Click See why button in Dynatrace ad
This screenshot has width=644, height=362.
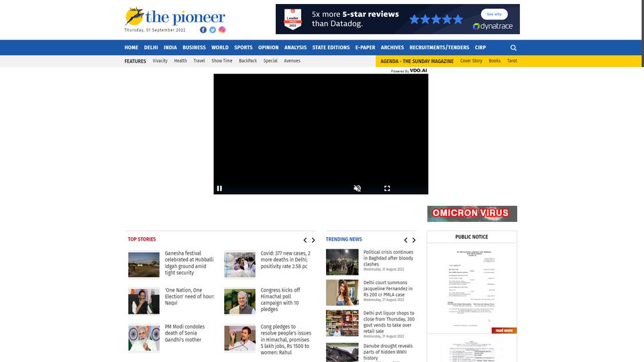click(x=494, y=14)
